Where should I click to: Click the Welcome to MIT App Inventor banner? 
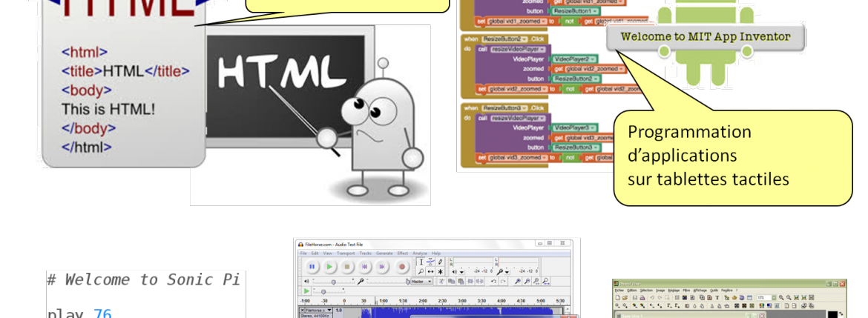(705, 36)
